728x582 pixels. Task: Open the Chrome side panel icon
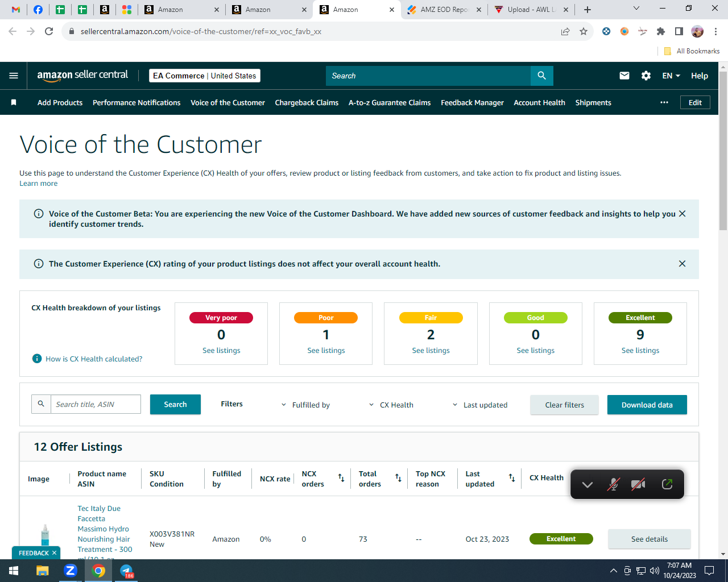pyautogui.click(x=679, y=31)
